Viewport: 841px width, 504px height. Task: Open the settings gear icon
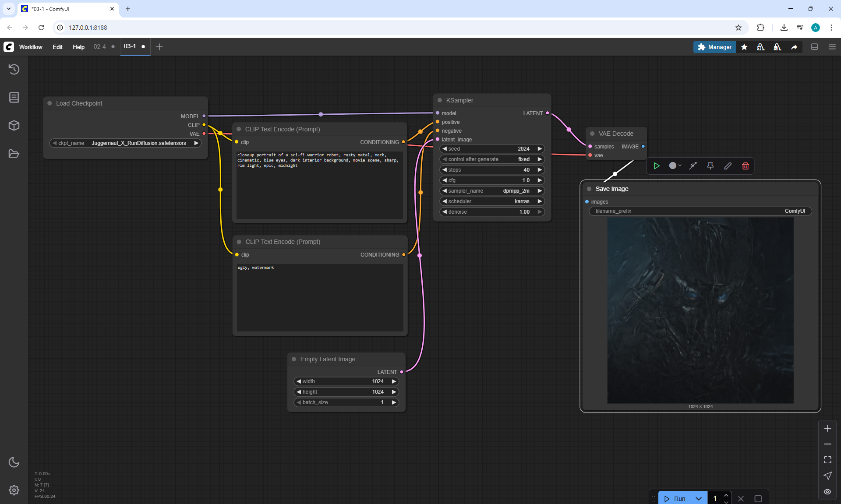(14, 490)
